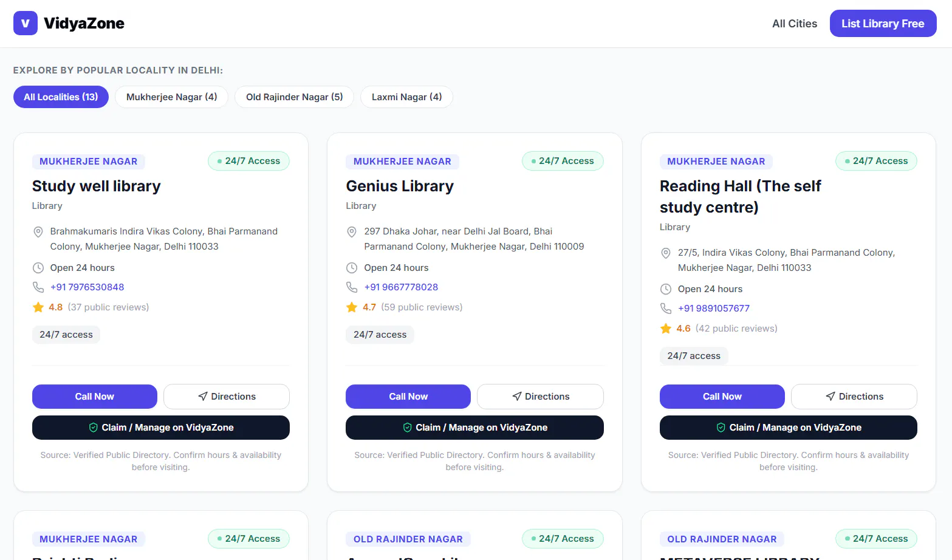The height and width of the screenshot is (560, 952).
Task: Open the All Cities link
Action: pos(795,24)
